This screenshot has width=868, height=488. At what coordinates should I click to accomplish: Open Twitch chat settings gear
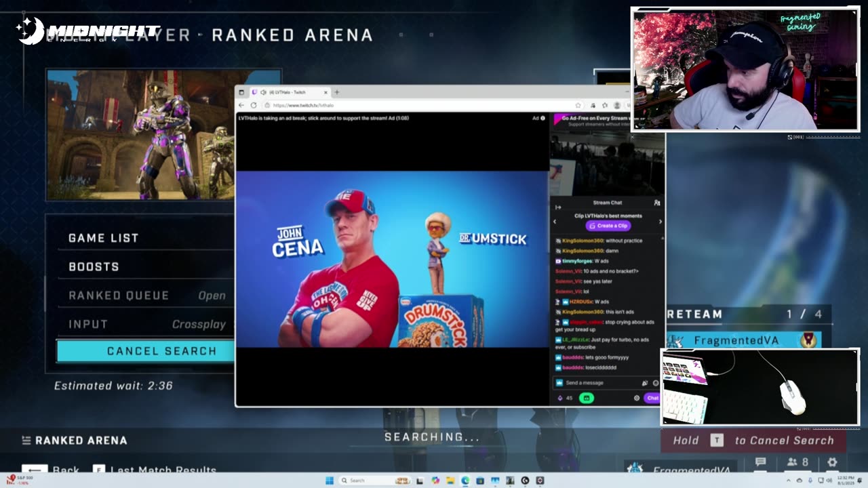coord(637,398)
